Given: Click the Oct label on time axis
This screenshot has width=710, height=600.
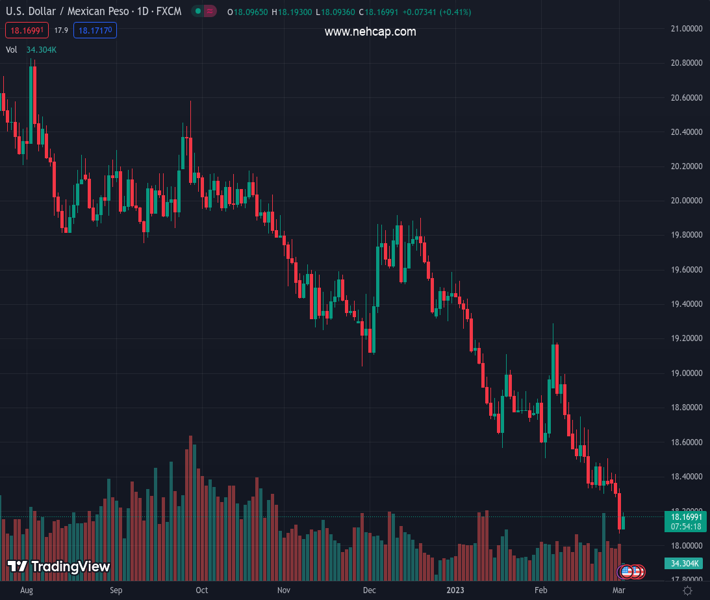Looking at the screenshot, I should coord(202,591).
